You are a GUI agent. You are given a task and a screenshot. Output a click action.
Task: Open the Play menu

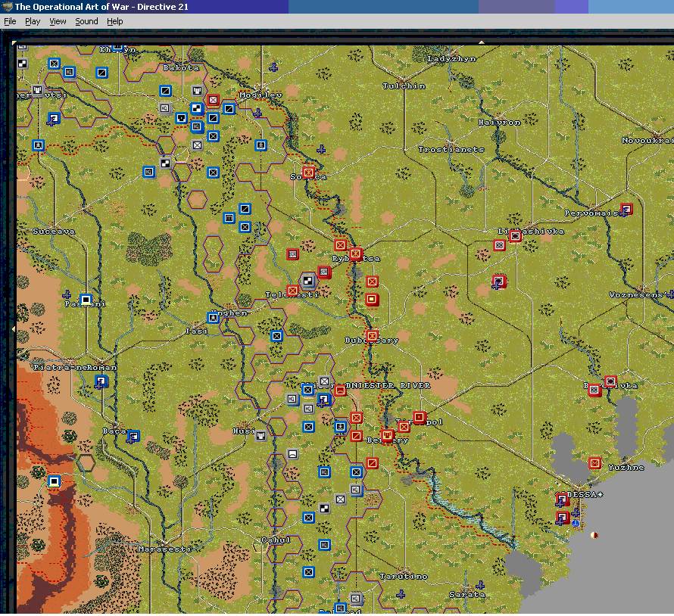[33, 21]
